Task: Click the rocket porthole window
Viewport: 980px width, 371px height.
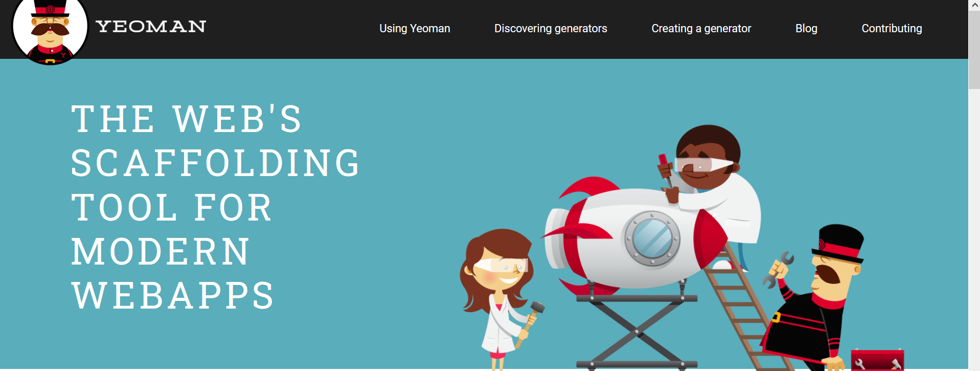Action: [x=652, y=238]
